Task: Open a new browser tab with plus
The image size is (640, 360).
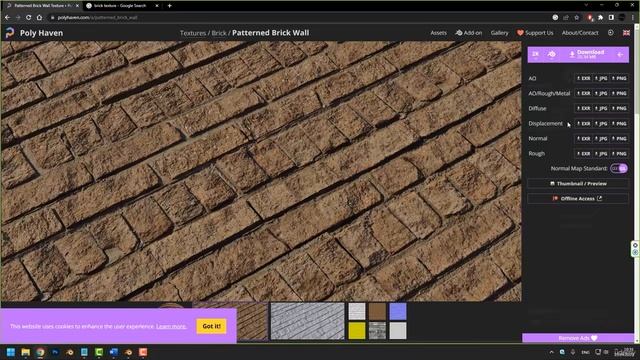Action: click(x=169, y=6)
